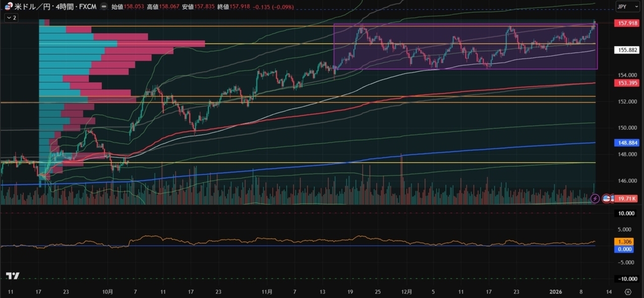
Task: Click the blue 148.884 moving average label
Action: pyautogui.click(x=626, y=143)
